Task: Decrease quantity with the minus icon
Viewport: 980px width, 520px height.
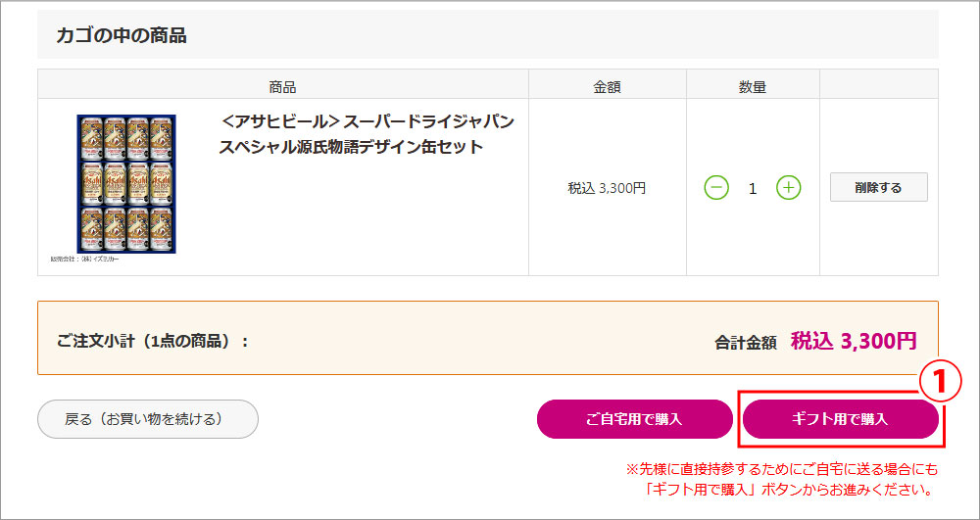Action: click(x=716, y=187)
